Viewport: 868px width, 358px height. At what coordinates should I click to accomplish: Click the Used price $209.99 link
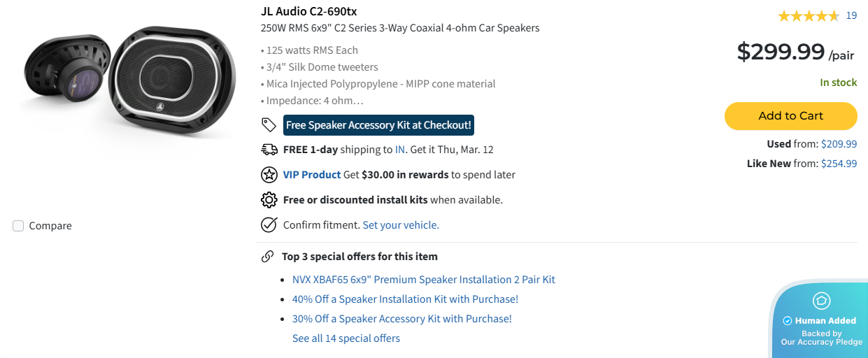839,144
